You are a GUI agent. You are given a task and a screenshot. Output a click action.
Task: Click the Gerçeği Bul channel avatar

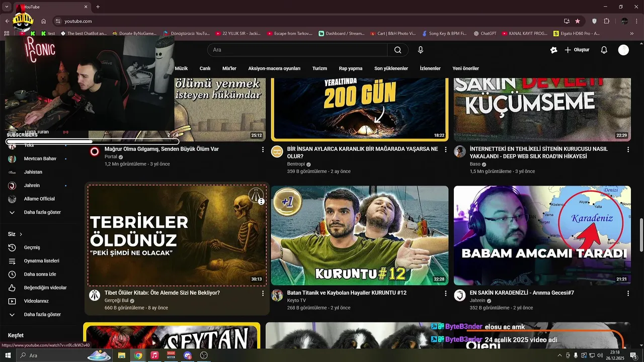[x=95, y=295]
